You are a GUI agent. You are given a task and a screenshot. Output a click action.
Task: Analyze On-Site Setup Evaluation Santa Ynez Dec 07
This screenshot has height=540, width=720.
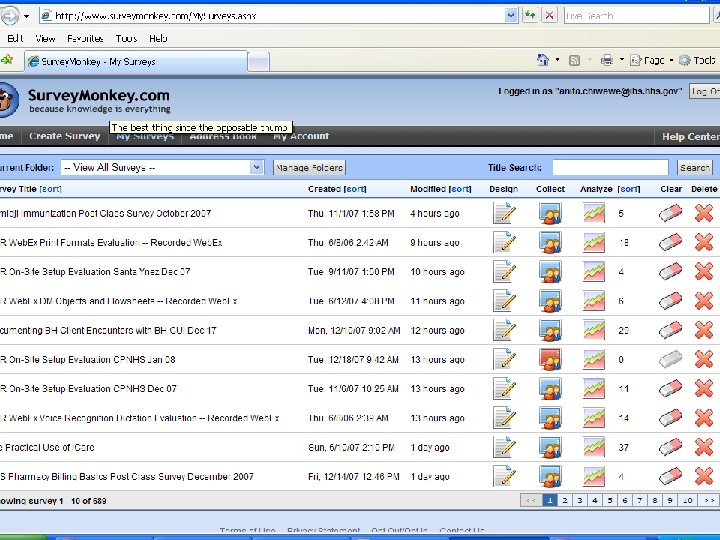594,272
